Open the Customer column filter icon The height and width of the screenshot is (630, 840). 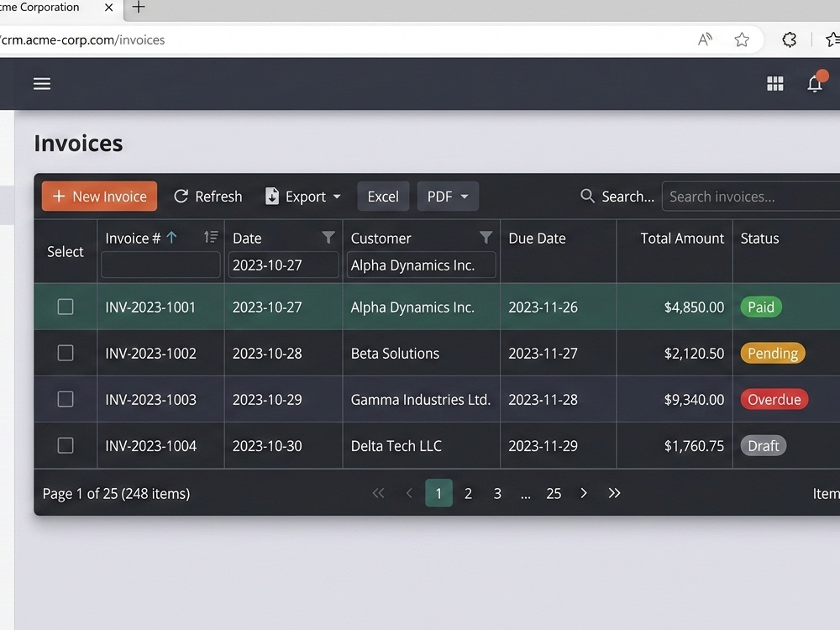[x=486, y=238]
